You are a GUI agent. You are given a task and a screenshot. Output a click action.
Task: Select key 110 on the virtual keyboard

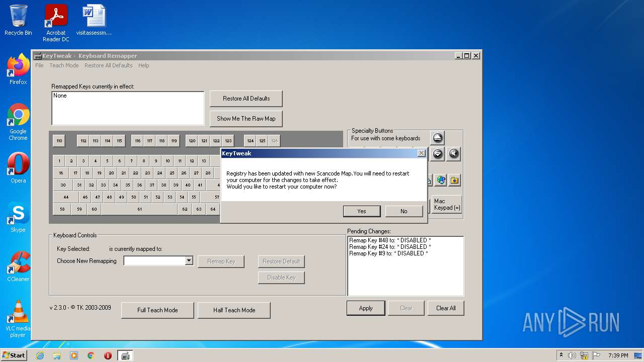tap(59, 141)
